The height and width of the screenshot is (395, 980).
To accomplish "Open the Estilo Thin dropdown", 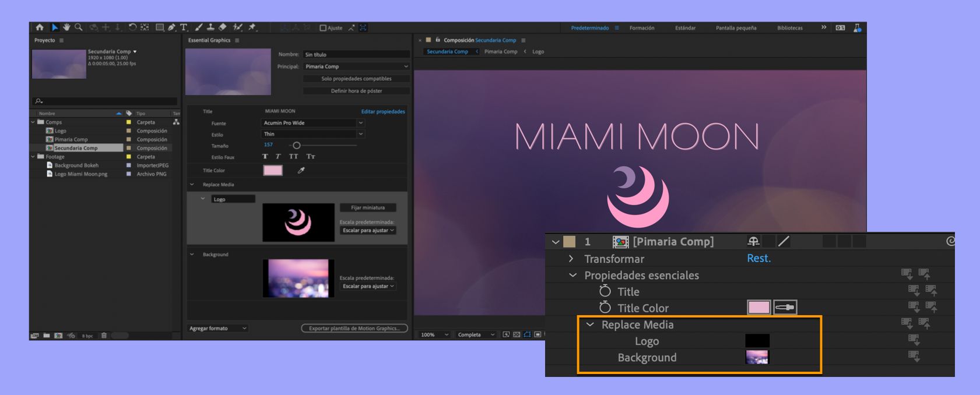I will (313, 134).
